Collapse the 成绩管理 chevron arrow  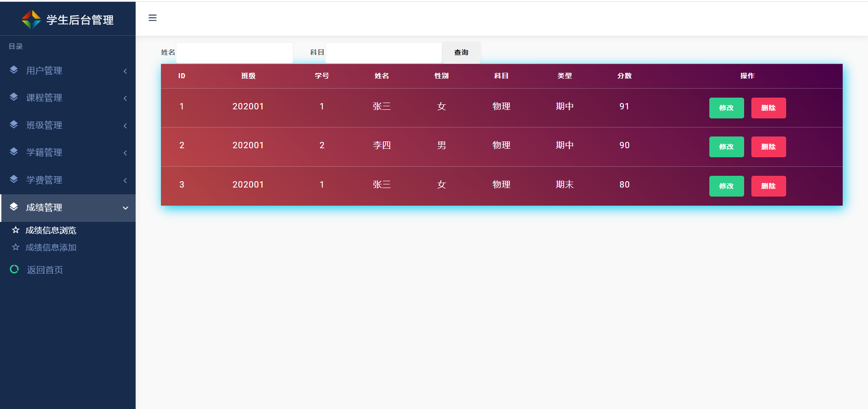point(125,208)
